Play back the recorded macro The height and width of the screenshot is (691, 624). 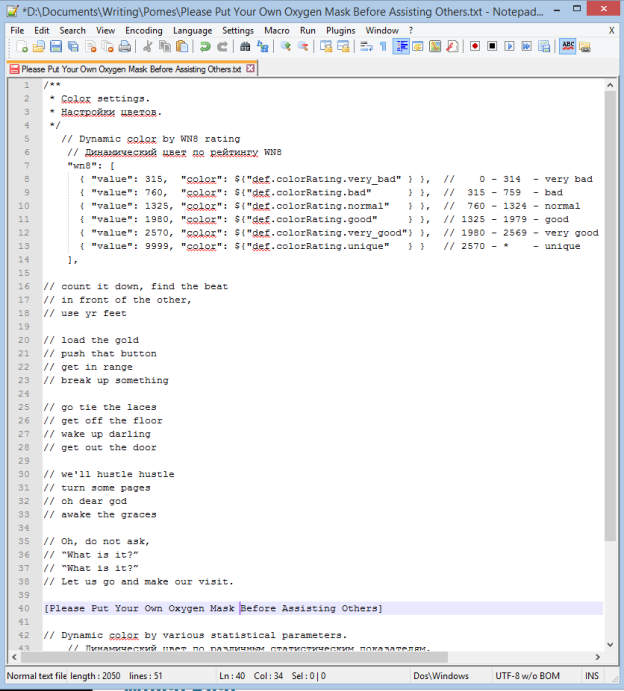click(509, 47)
